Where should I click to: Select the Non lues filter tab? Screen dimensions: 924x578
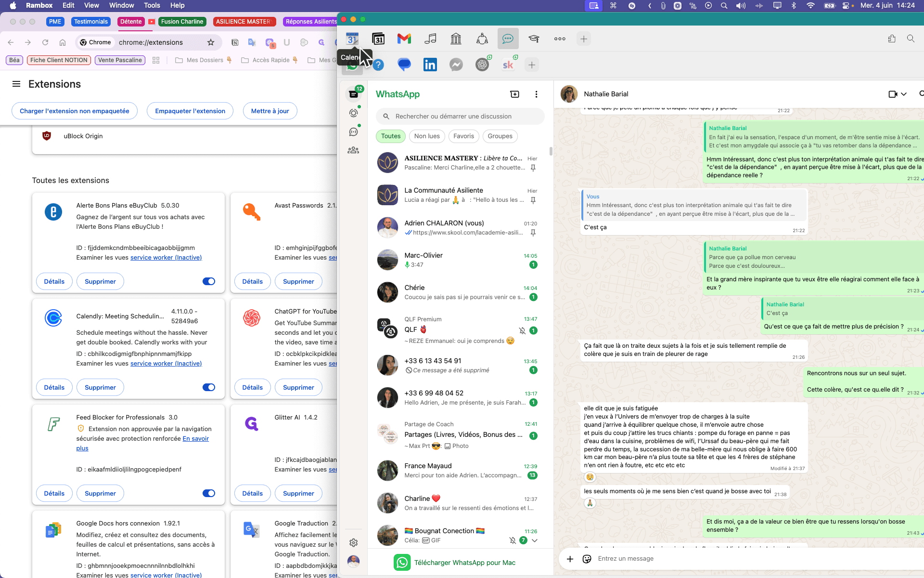427,136
